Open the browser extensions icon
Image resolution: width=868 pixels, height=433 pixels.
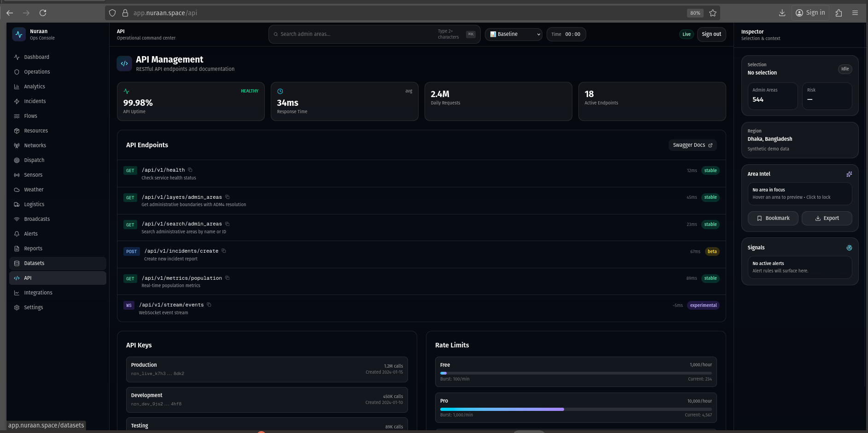(839, 13)
